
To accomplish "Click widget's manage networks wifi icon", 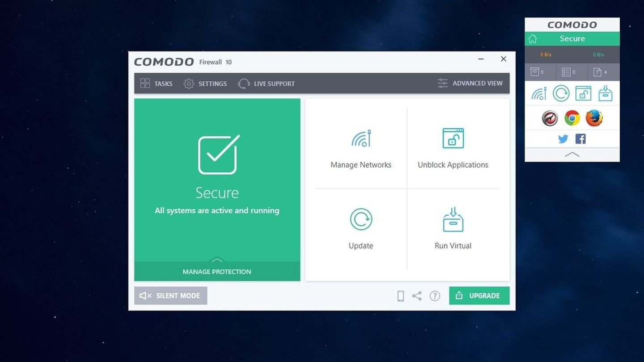I will [539, 93].
